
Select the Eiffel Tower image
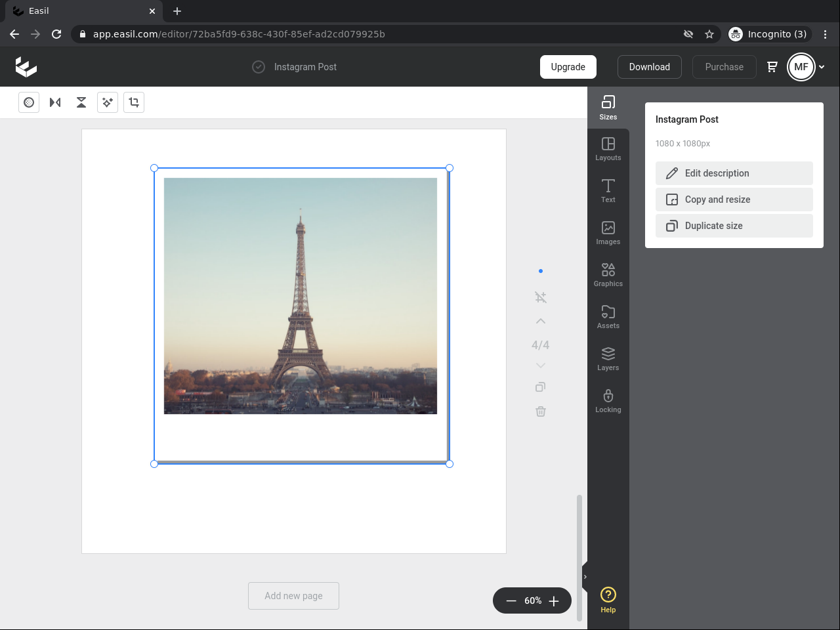(x=301, y=296)
